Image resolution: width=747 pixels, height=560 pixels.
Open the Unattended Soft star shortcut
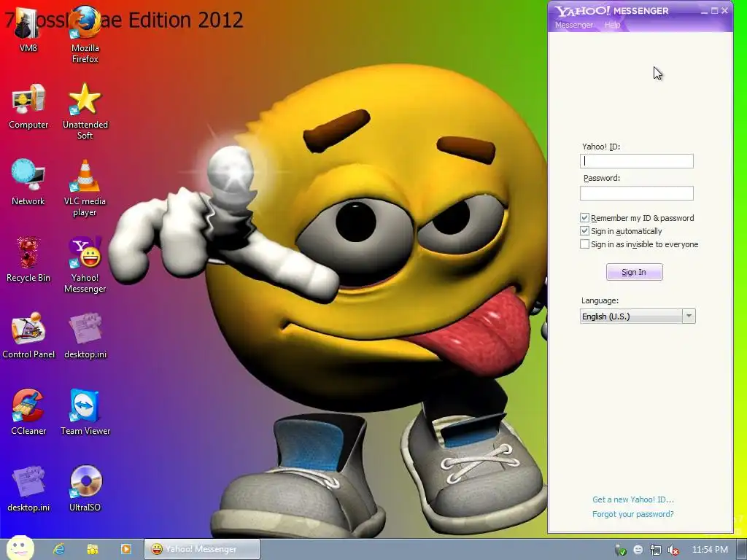(85, 111)
